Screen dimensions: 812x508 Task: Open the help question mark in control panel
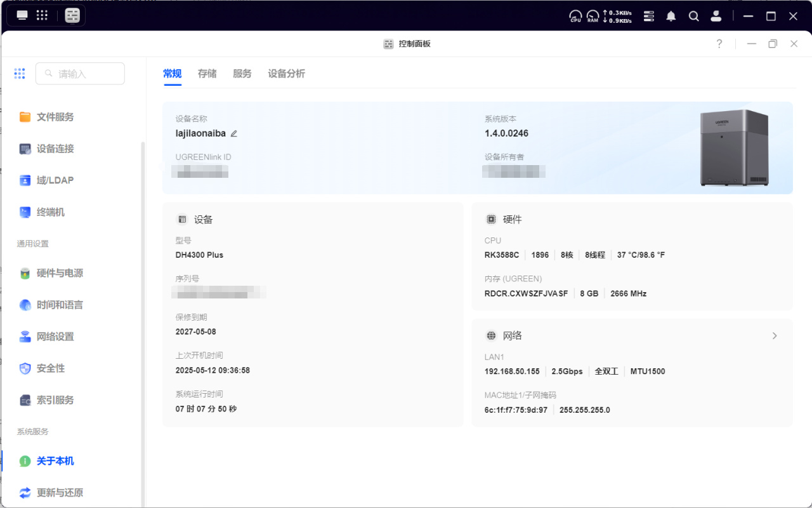[719, 44]
